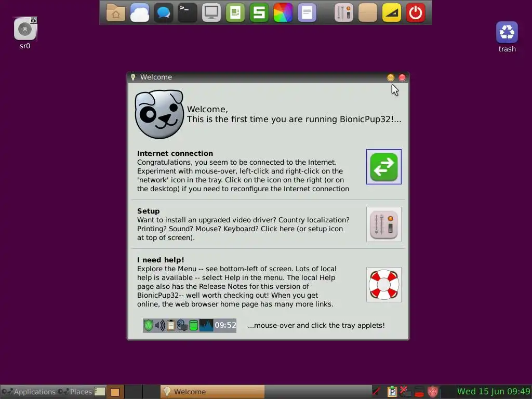Viewport: 532px width, 399px height.
Task: Switch to the second workspace in the pager
Action: pyautogui.click(x=134, y=392)
